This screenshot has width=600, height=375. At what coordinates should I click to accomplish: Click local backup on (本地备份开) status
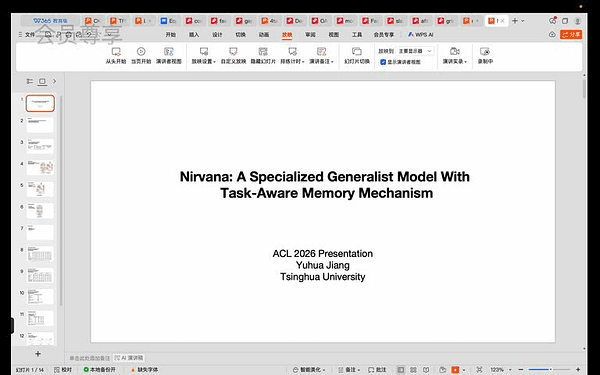click(99, 370)
